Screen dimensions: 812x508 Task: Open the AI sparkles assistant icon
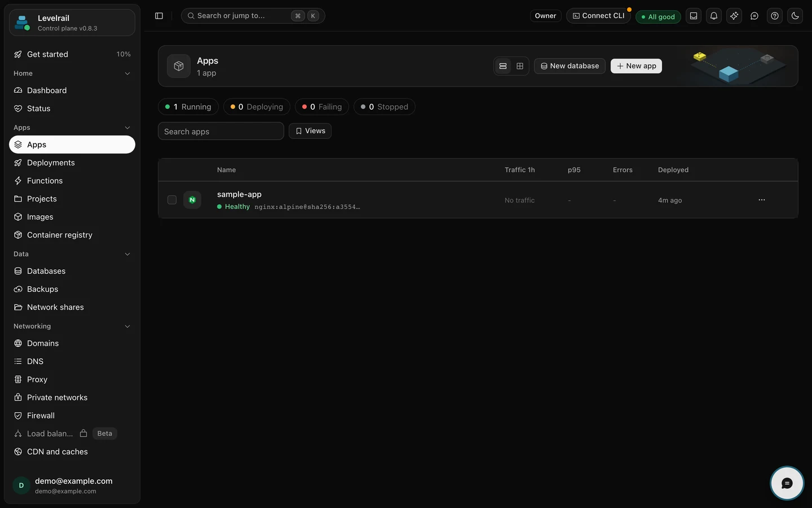pos(734,16)
